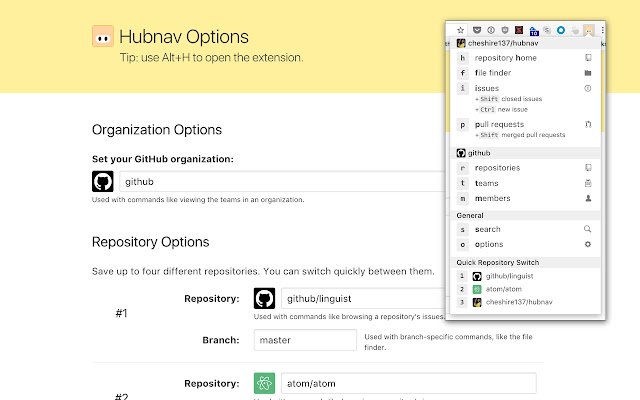Click the 1Password extension icon in toolbar

point(491,30)
